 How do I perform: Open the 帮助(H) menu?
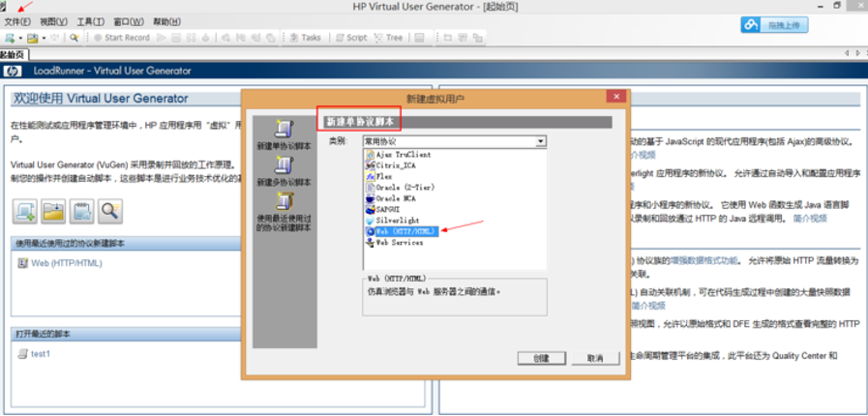[x=166, y=22]
